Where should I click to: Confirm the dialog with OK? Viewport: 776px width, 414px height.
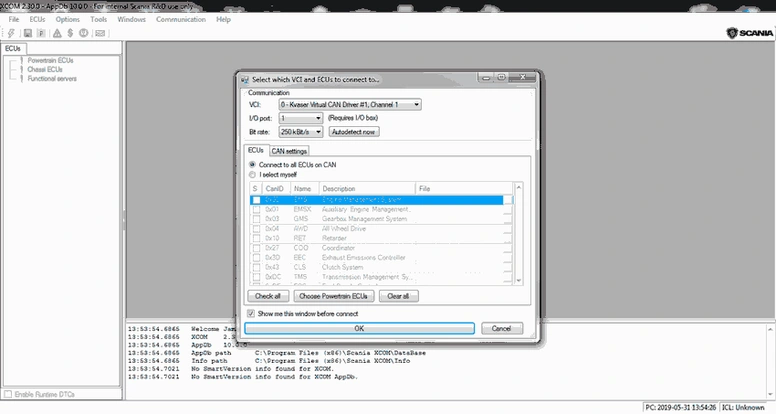pos(359,328)
